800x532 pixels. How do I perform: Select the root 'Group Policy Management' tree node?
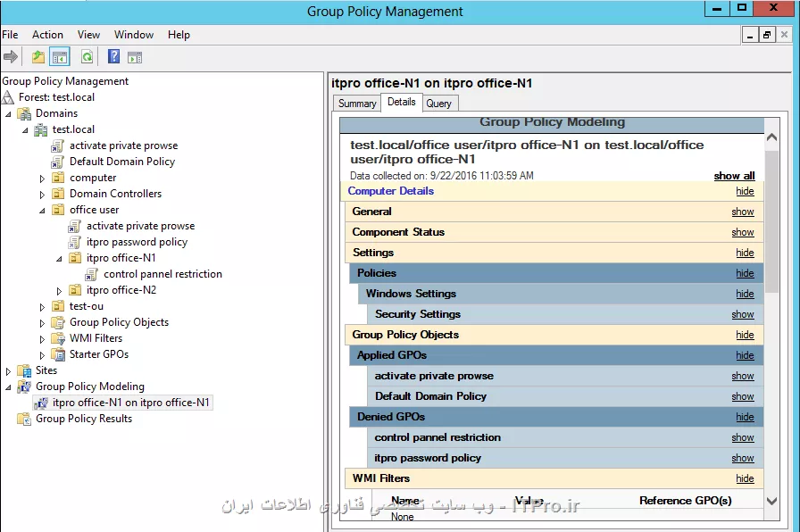coord(65,81)
